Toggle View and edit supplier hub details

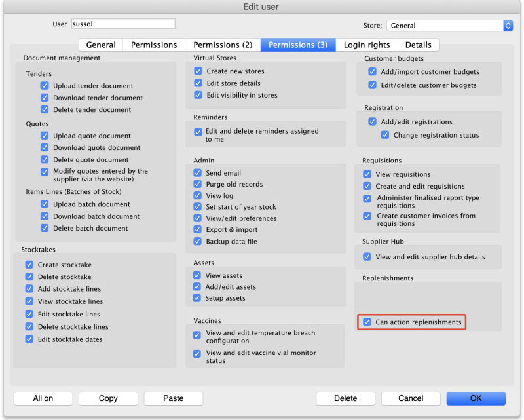367,257
